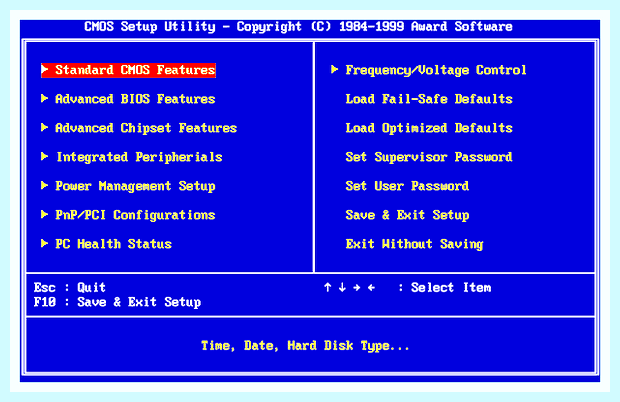The width and height of the screenshot is (620, 402).
Task: Click the up arrow key symbol
Action: [x=327, y=287]
